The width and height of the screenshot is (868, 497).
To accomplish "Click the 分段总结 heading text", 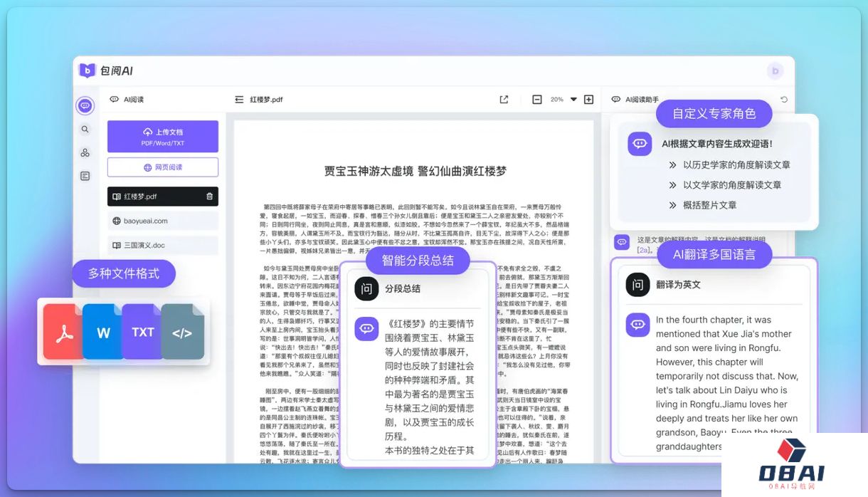I will coord(403,288).
